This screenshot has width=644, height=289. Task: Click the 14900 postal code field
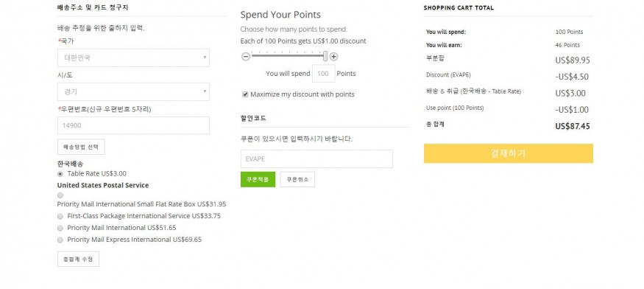(133, 125)
